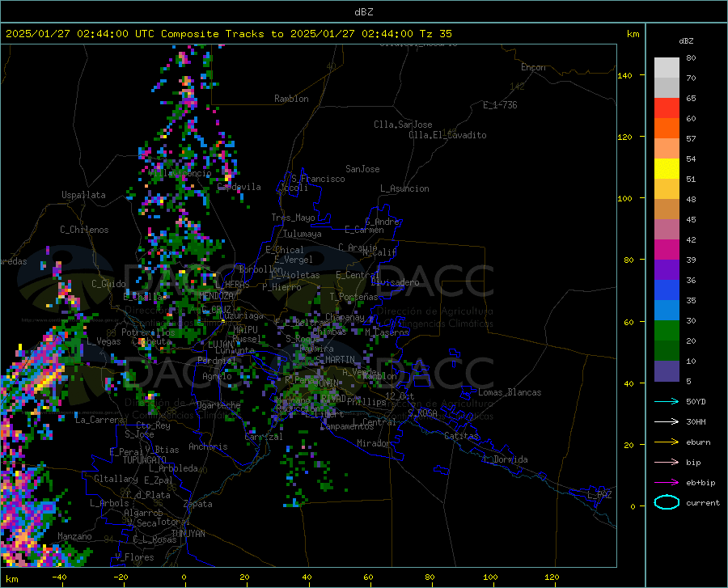Click the Villavicencio map label

(x=180, y=173)
